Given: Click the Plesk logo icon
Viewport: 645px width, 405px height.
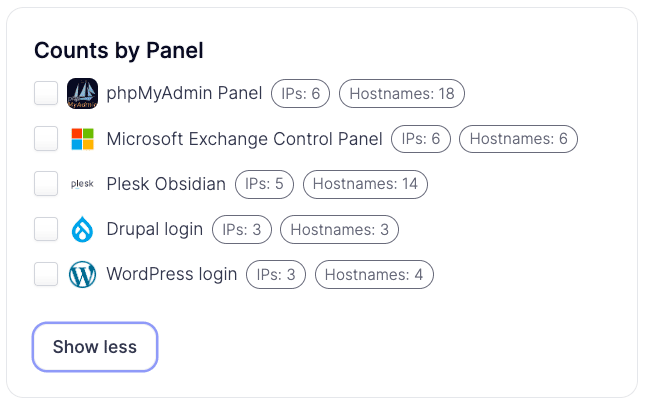Looking at the screenshot, I should (82, 184).
